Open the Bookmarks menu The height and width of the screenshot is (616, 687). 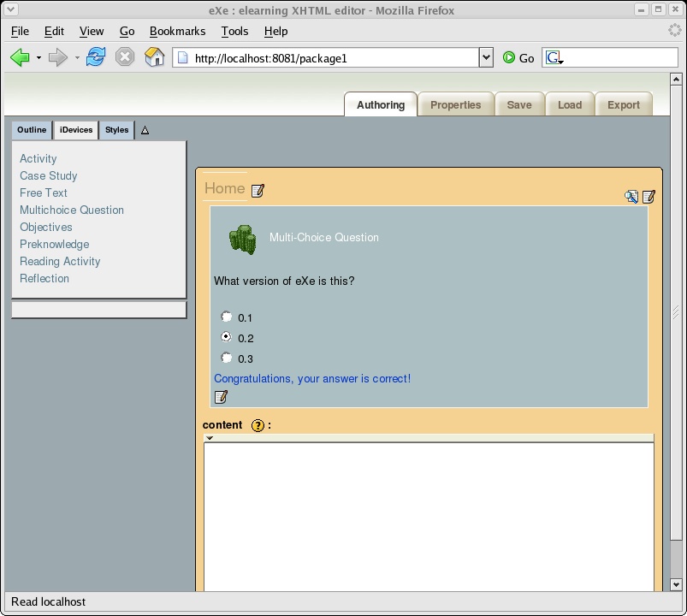(177, 31)
